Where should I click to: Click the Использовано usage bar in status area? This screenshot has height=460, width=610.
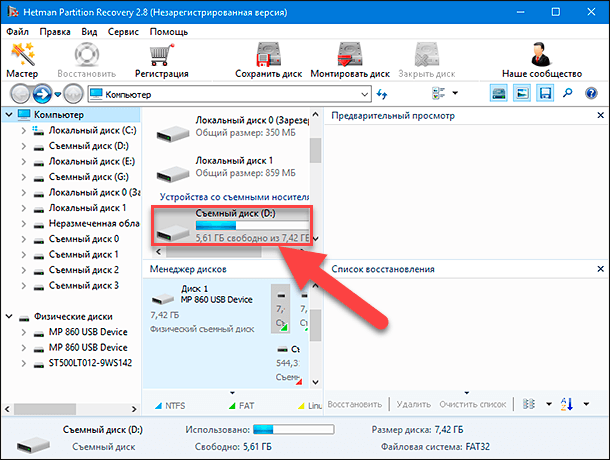pyautogui.click(x=293, y=429)
